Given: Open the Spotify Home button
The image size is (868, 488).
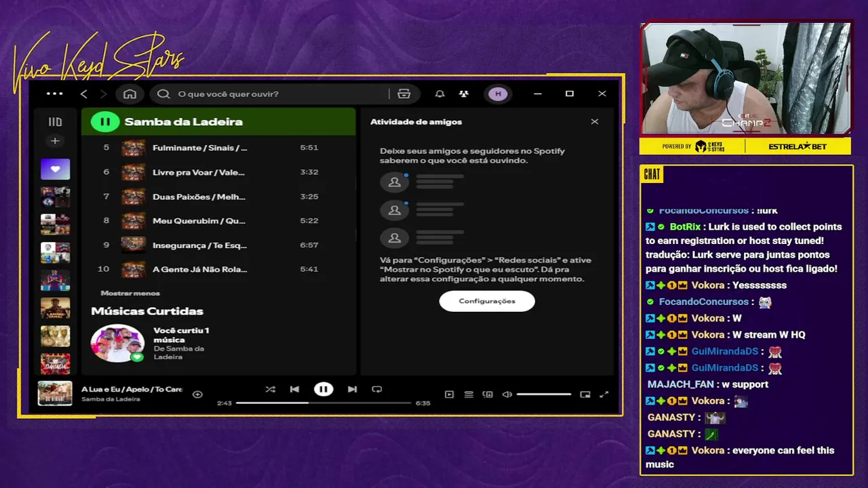Looking at the screenshot, I should pos(130,94).
